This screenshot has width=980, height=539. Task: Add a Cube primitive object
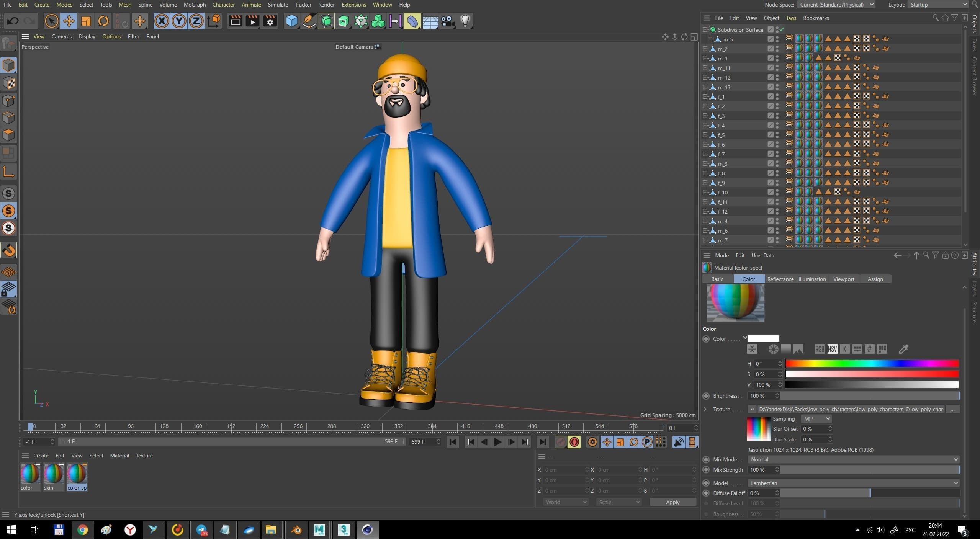pyautogui.click(x=291, y=21)
